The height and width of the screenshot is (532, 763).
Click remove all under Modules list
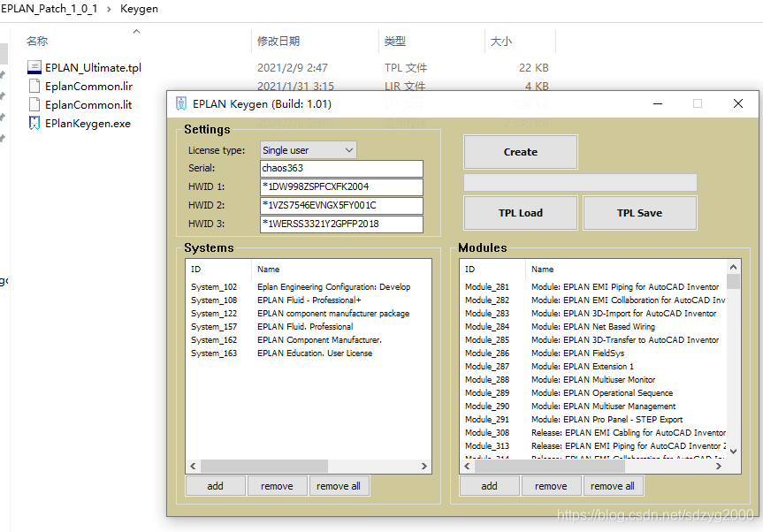(x=613, y=486)
